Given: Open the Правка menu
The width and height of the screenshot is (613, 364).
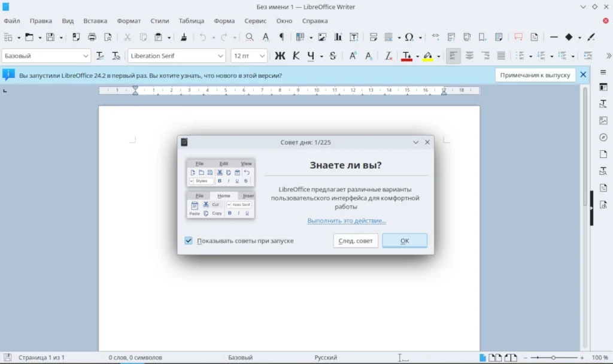Looking at the screenshot, I should coord(41,21).
